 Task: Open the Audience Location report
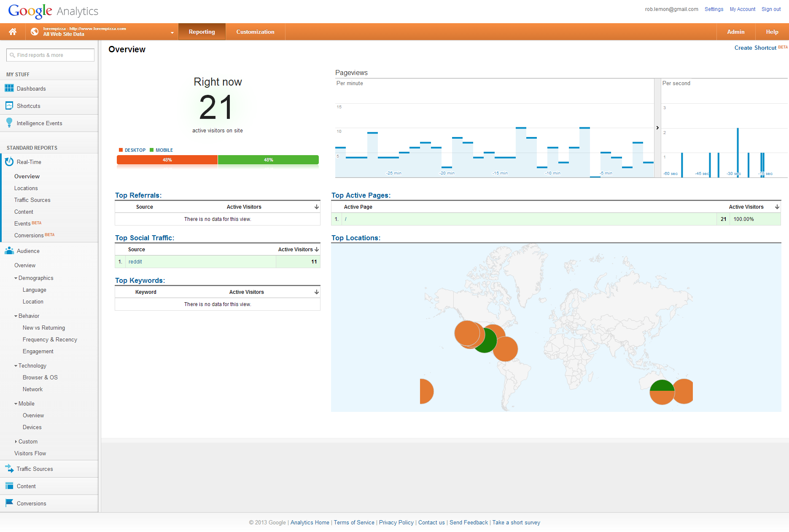(33, 302)
